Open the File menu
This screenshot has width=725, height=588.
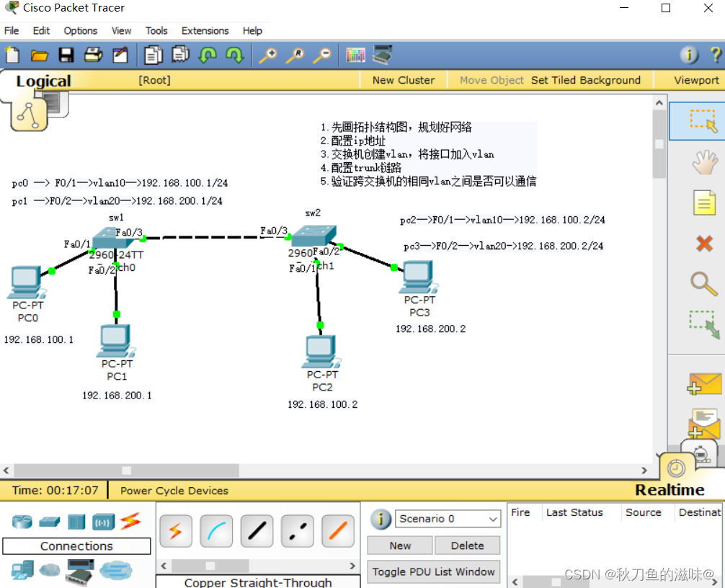pyautogui.click(x=12, y=31)
